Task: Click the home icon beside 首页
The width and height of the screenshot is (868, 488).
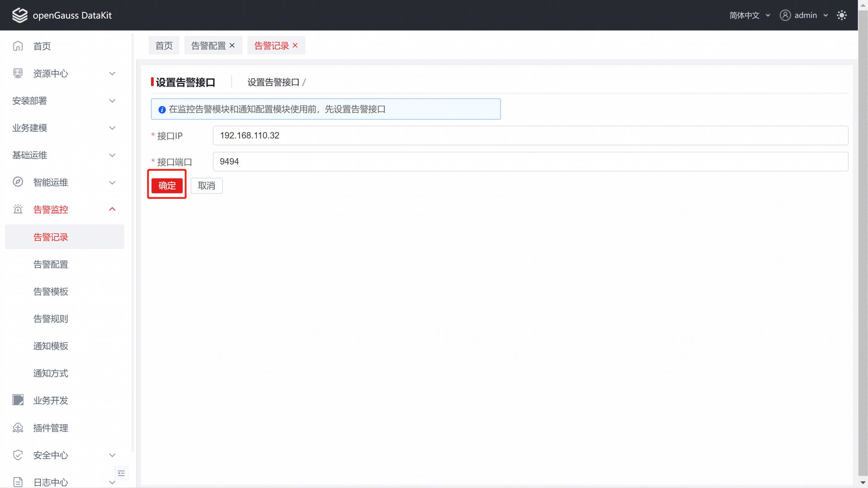Action: pos(18,46)
